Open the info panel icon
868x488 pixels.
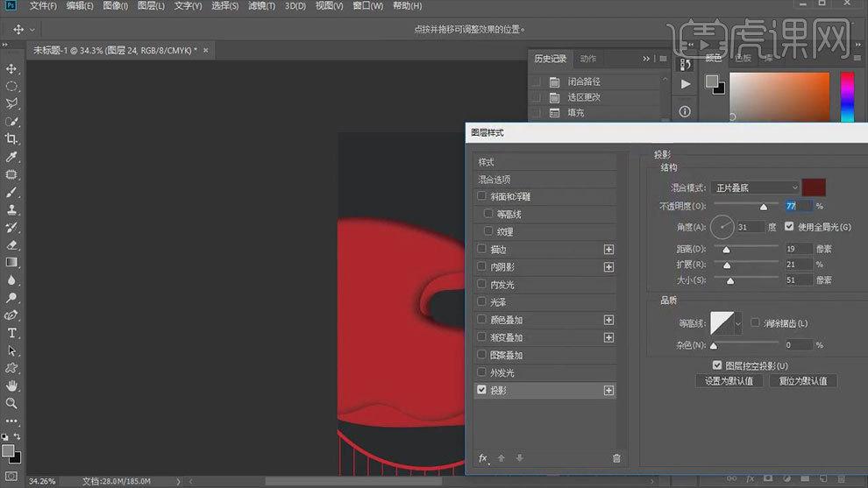(x=685, y=112)
